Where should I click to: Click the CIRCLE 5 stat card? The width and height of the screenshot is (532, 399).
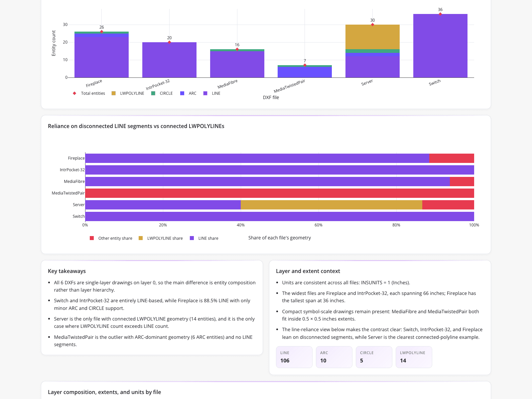tap(374, 357)
